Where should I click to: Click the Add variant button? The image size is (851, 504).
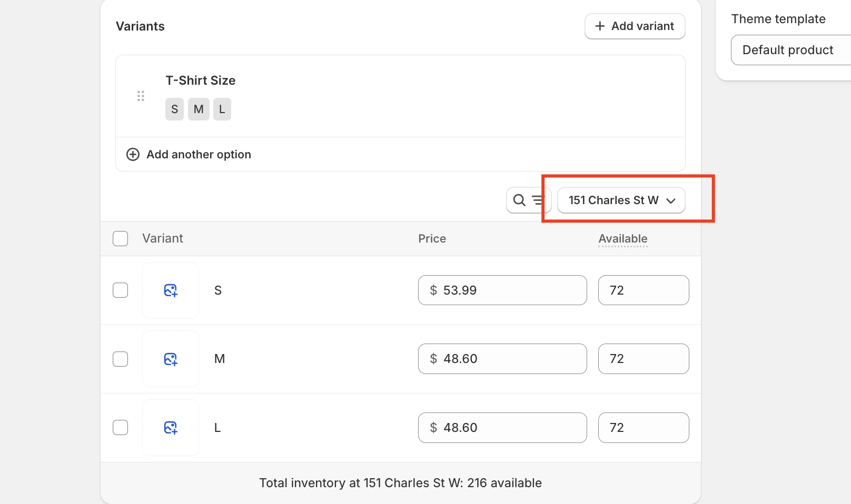coord(635,26)
